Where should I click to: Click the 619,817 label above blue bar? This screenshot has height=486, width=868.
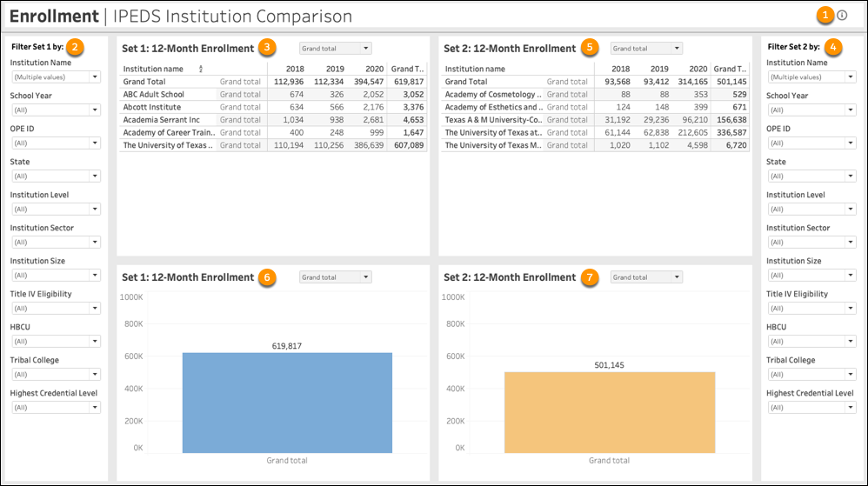(287, 347)
